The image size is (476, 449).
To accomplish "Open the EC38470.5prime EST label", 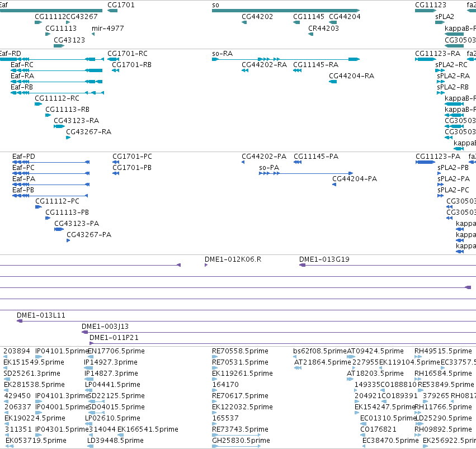I will (x=390, y=441).
